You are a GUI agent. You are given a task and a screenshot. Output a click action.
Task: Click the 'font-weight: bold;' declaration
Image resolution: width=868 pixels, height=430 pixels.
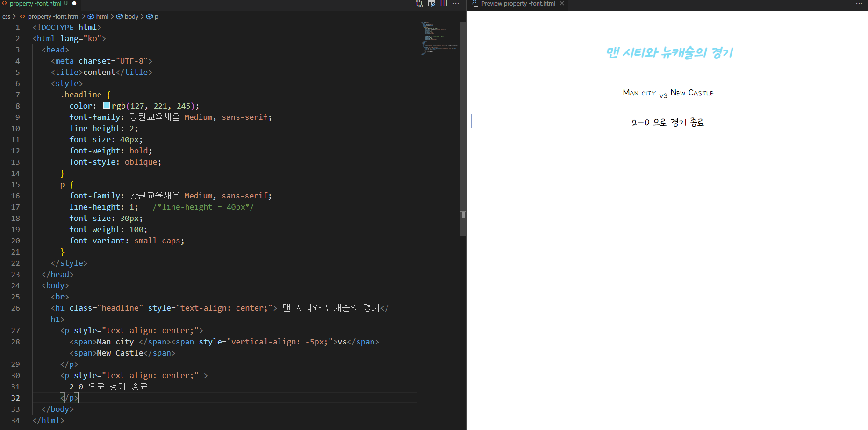110,151
